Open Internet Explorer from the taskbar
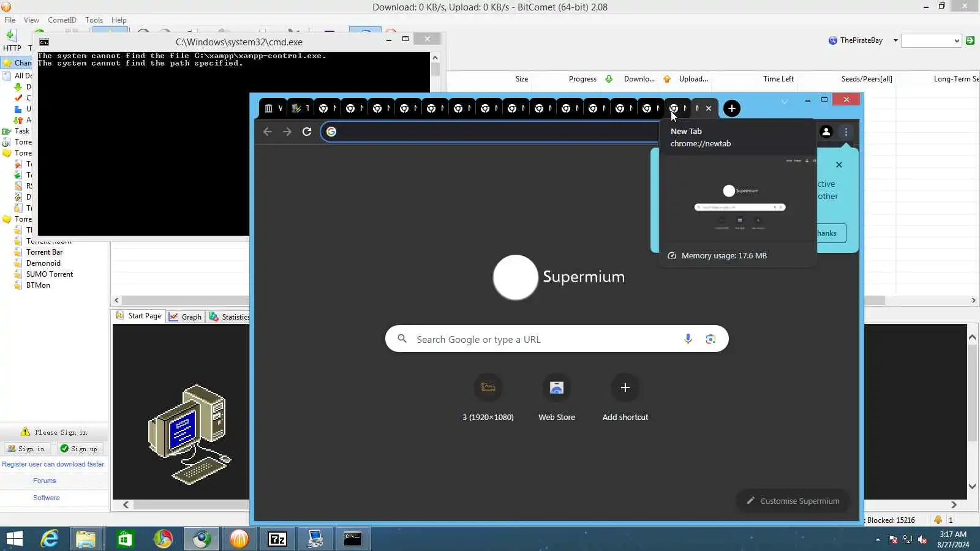980x551 pixels. pos(49,539)
